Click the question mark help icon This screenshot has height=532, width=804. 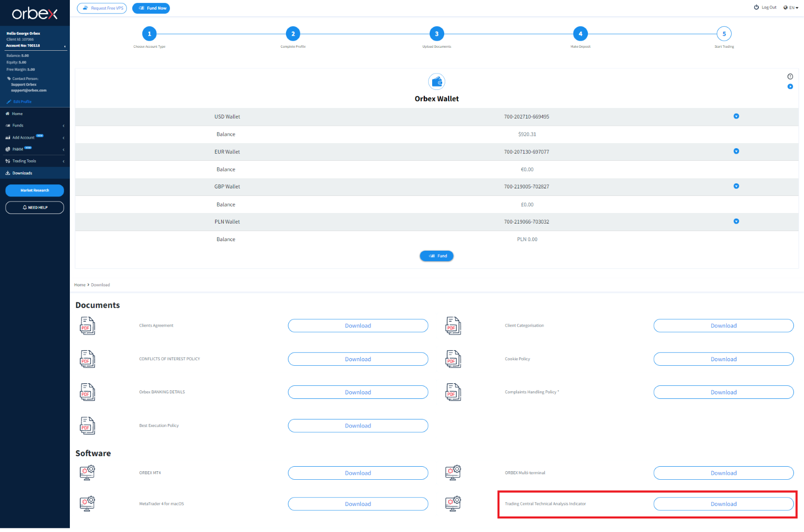tap(790, 76)
